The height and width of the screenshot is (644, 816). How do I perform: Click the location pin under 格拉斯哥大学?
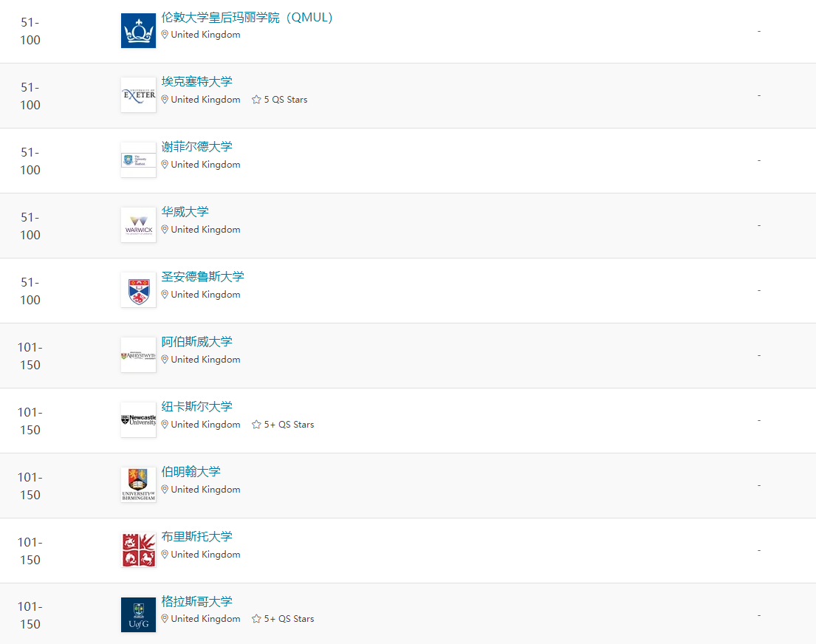tap(165, 618)
